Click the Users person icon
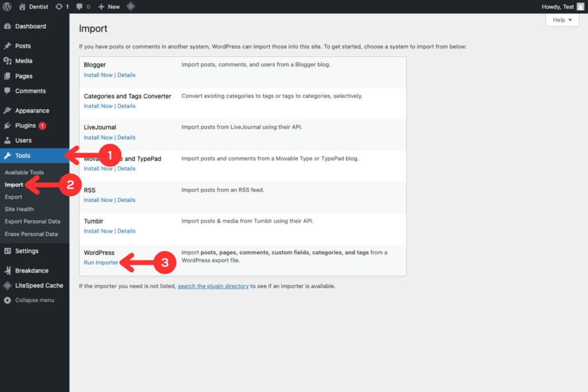The height and width of the screenshot is (392, 588). [7, 141]
